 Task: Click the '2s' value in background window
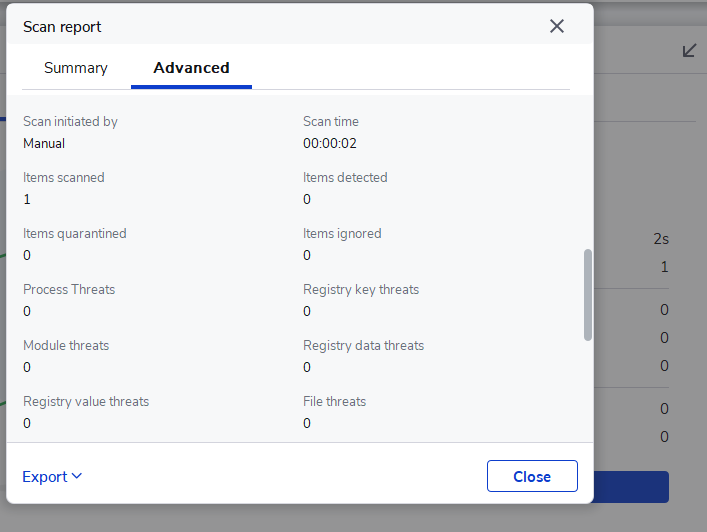pyautogui.click(x=661, y=239)
